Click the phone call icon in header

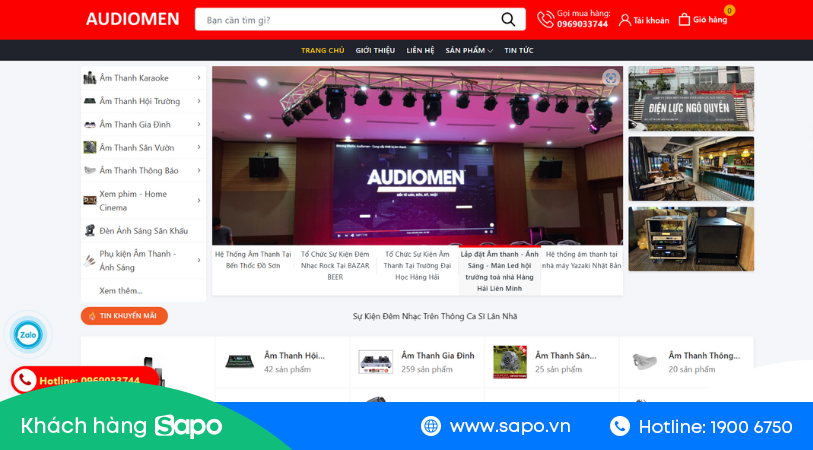pos(545,20)
